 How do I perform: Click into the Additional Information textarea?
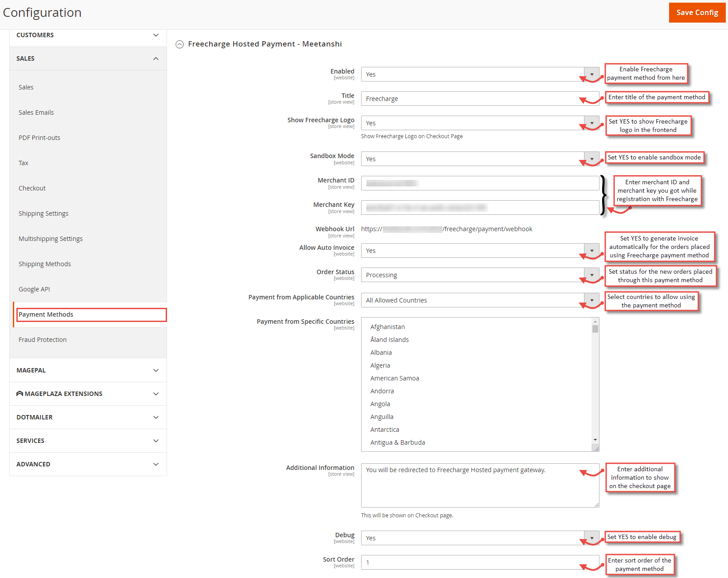[x=480, y=485]
